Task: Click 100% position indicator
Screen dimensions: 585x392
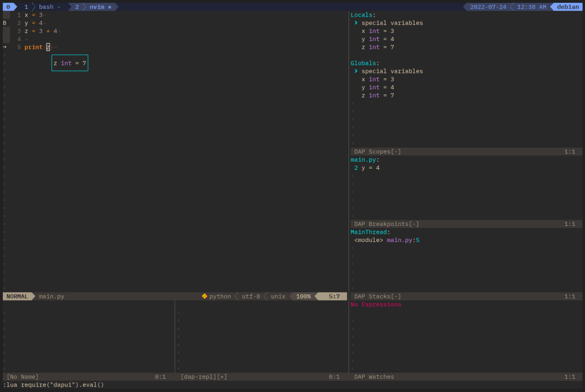Action: click(303, 296)
